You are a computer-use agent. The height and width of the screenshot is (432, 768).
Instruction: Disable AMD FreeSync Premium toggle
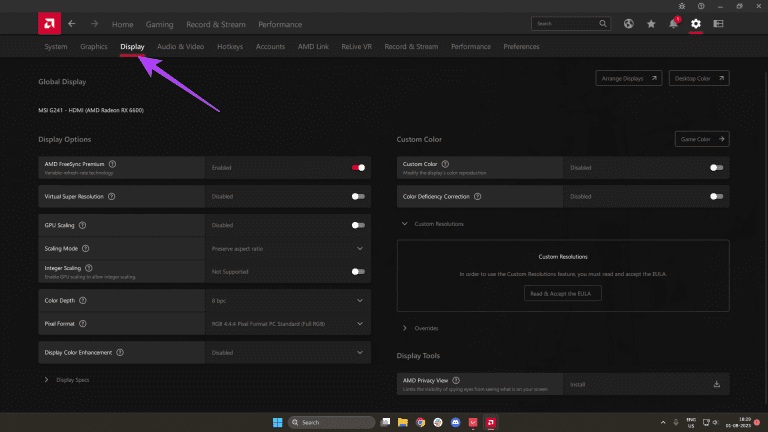click(x=358, y=168)
